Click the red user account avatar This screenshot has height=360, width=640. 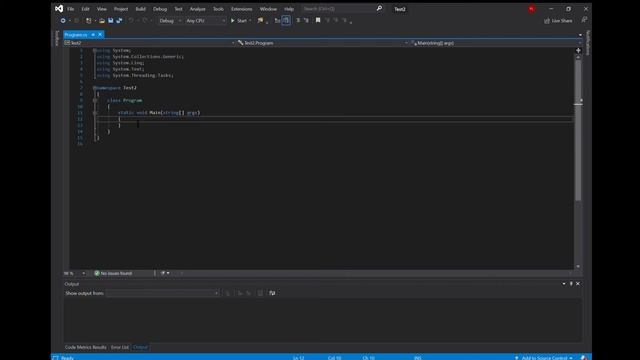click(531, 9)
